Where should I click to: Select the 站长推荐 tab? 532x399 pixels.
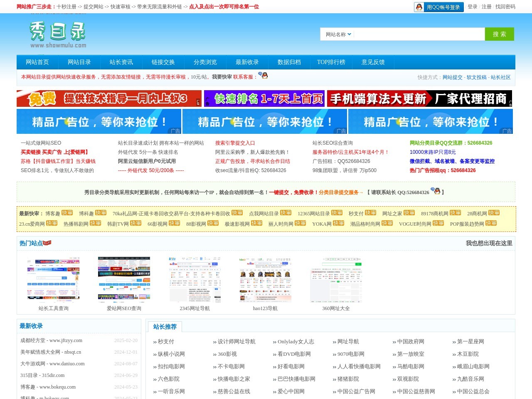pos(165,327)
